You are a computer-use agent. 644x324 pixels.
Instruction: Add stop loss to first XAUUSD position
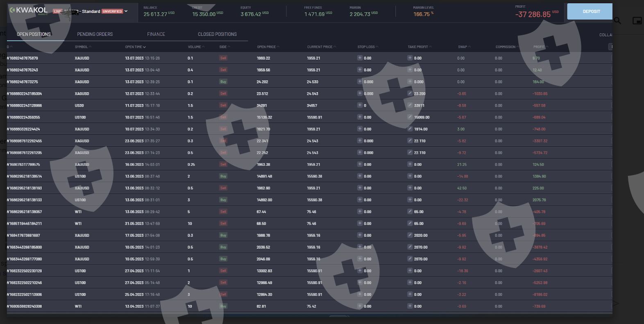point(360,58)
